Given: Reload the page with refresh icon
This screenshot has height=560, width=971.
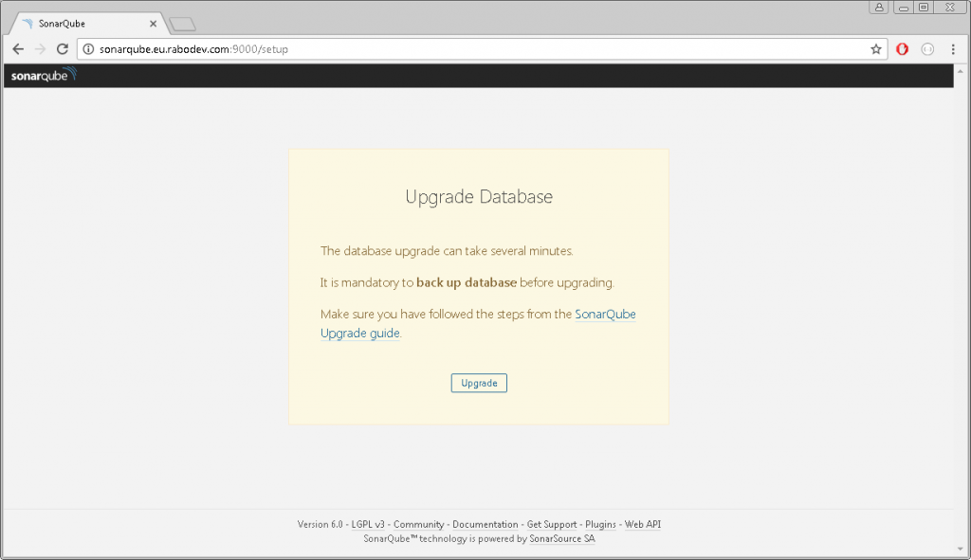Looking at the screenshot, I should [63, 49].
